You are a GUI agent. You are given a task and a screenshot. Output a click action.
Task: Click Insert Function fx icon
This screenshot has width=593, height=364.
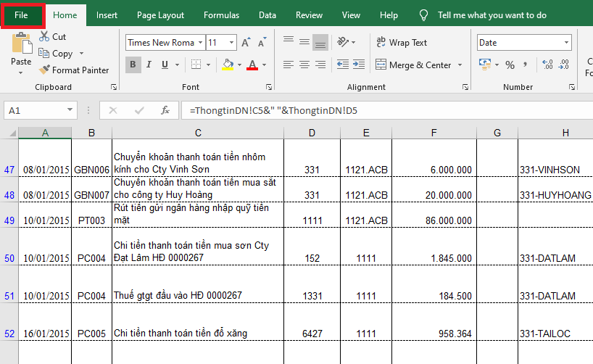click(x=165, y=111)
